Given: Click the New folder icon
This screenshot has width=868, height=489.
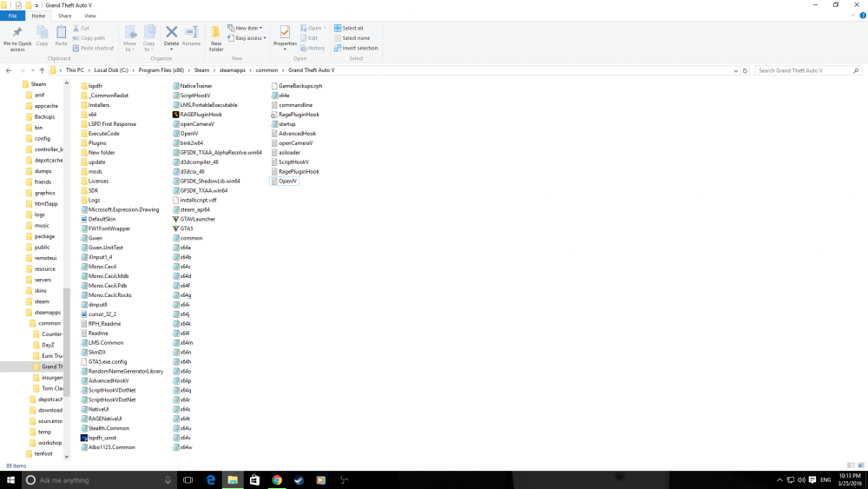Looking at the screenshot, I should tap(216, 37).
